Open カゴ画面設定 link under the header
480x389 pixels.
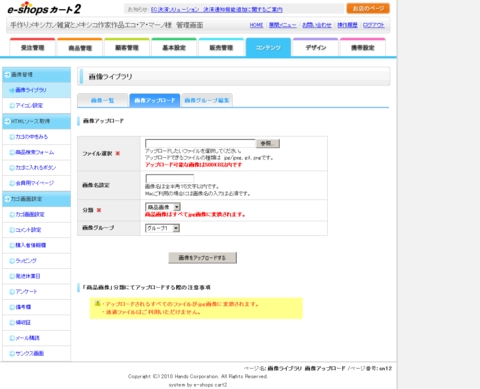pos(30,215)
